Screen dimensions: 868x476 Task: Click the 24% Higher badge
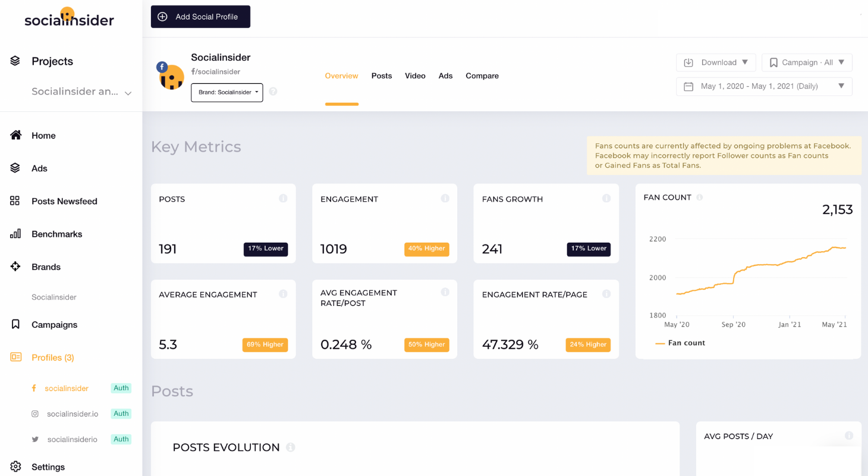coord(588,345)
